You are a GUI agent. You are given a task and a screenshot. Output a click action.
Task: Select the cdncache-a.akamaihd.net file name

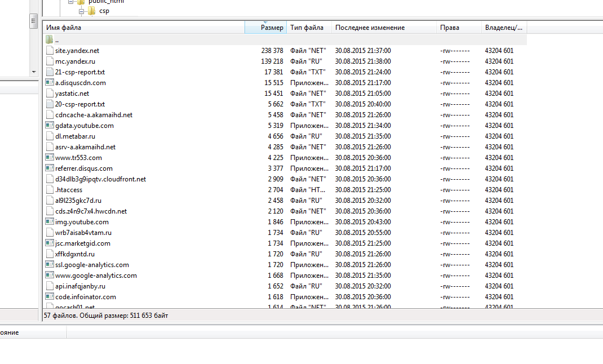click(x=94, y=115)
